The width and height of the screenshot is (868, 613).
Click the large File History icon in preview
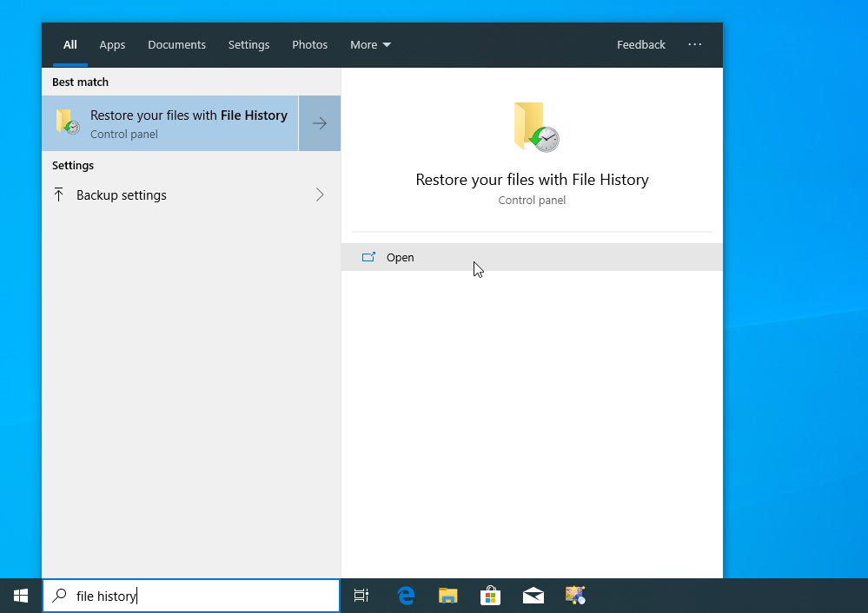536,127
